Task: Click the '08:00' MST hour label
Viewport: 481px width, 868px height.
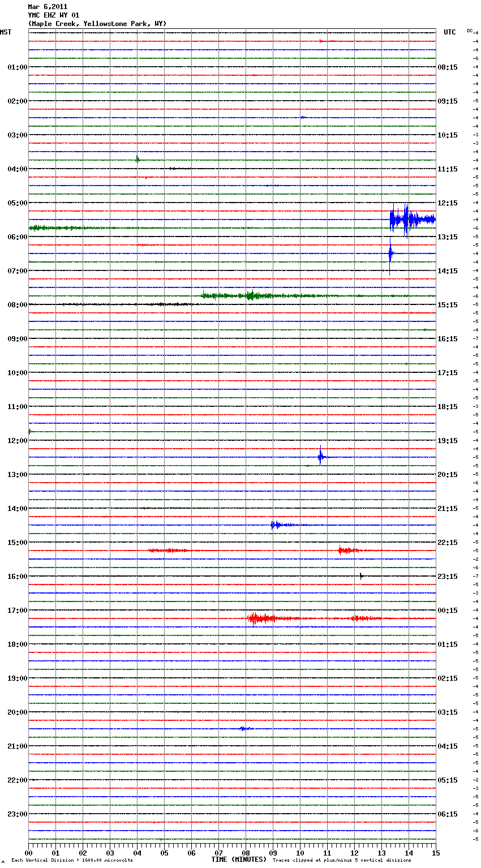Action: point(17,305)
